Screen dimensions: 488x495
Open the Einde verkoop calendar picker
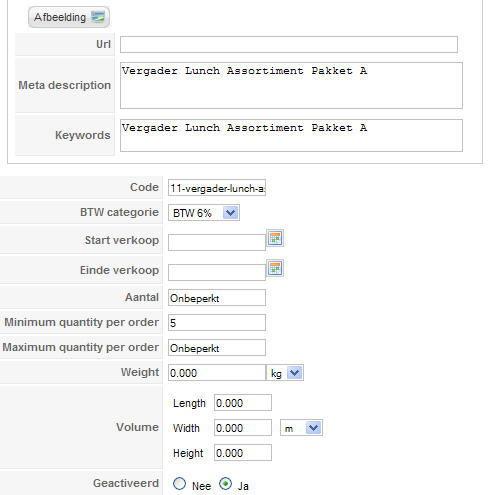pyautogui.click(x=275, y=268)
